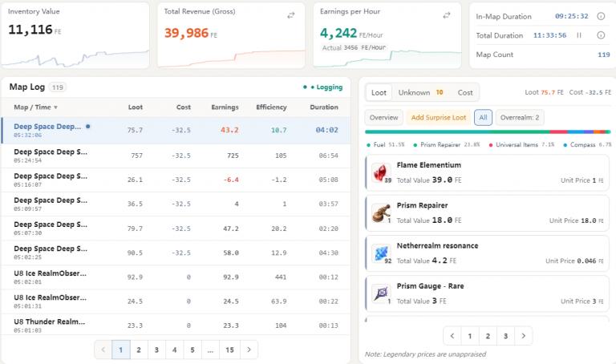Click the Flame Elementium item icon
Viewport: 616px width, 364px height.
point(381,173)
